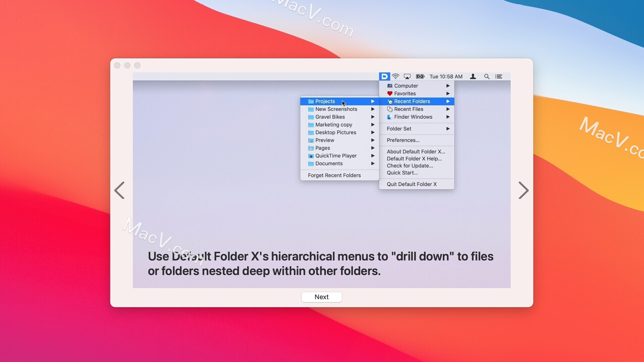Click the Marketing copy label
The height and width of the screenshot is (362, 644).
click(x=334, y=125)
